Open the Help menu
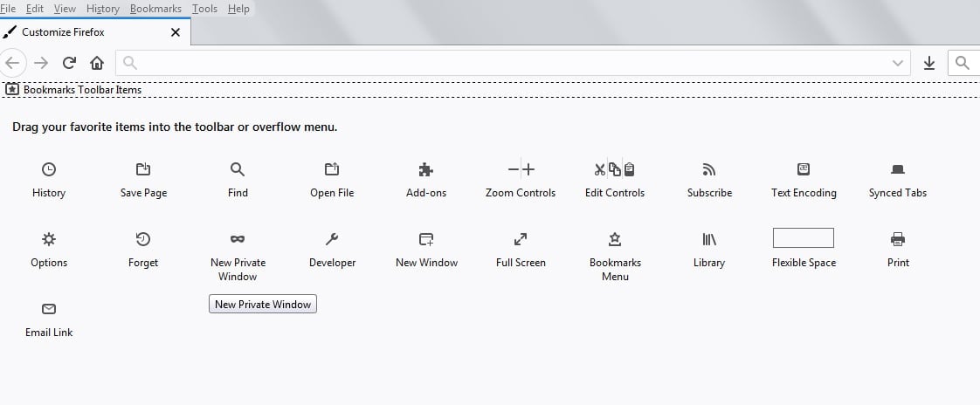 pyautogui.click(x=238, y=9)
